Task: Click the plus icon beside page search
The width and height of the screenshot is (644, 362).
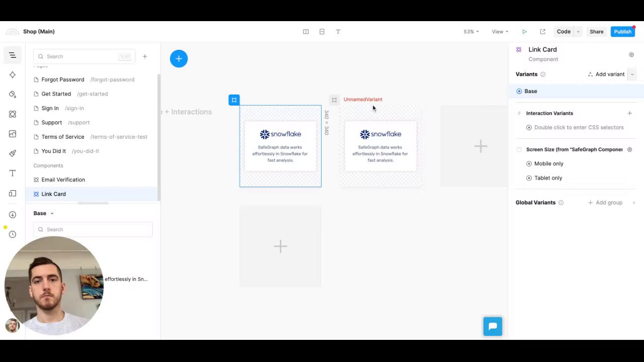Action: coord(144,56)
